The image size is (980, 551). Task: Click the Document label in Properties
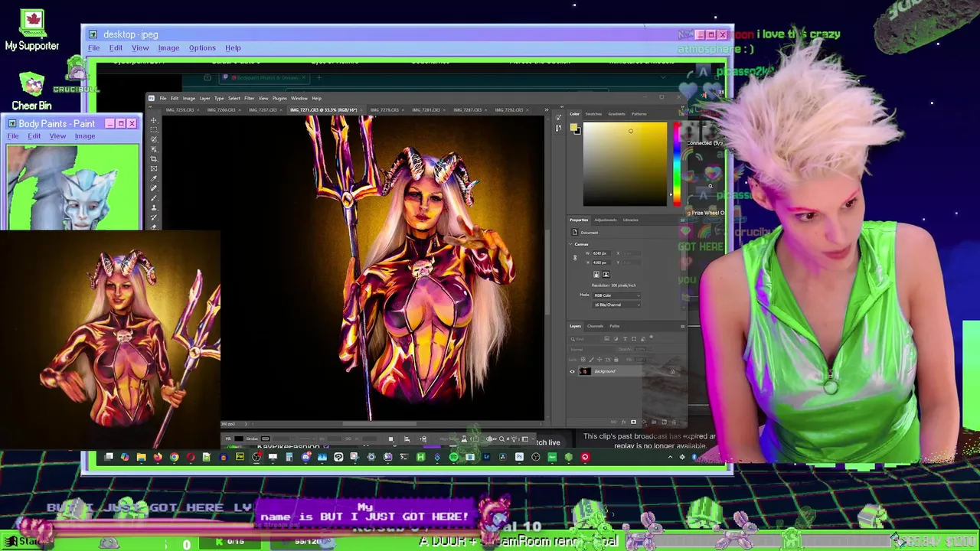coord(590,233)
